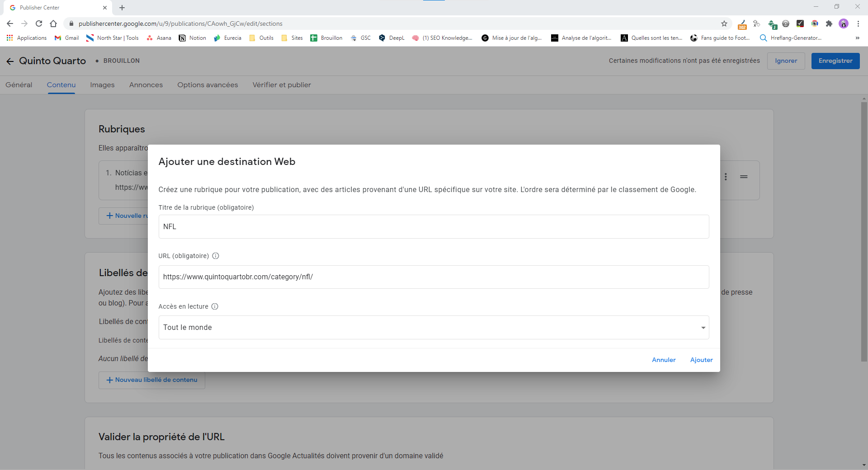
Task: Click the info icon beside Accès en lecture
Action: click(x=215, y=306)
